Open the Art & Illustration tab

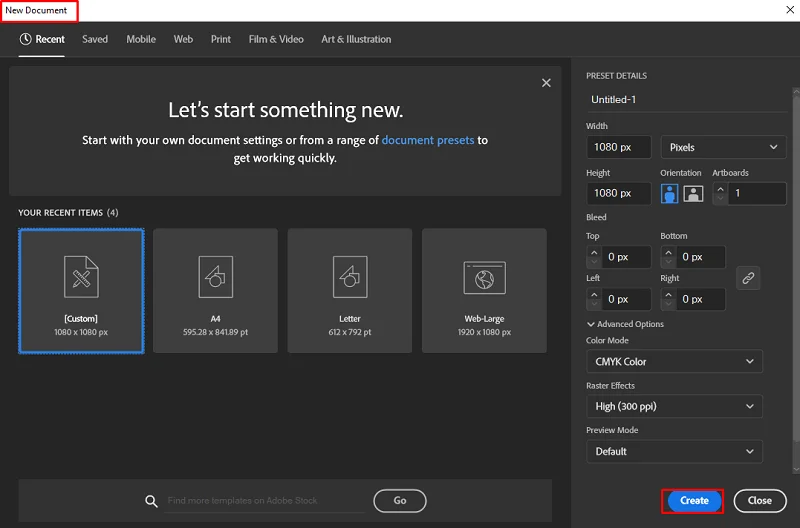[x=356, y=39]
